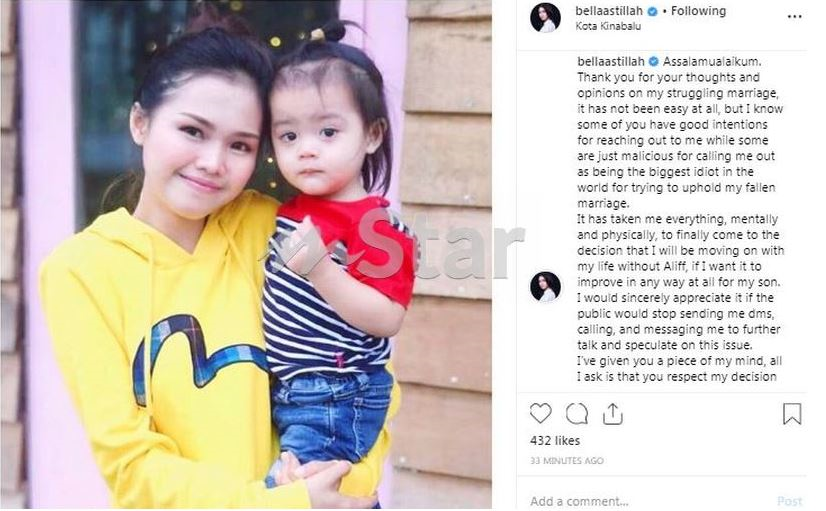Screen dimensions: 826x511
Task: Open comments via the speech bubble icon
Action: (x=577, y=414)
